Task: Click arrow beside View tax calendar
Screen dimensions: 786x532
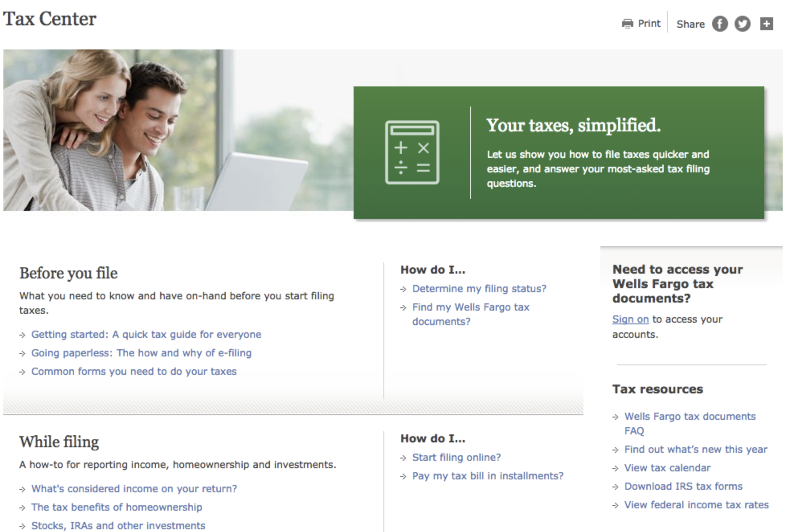Action: tap(615, 468)
